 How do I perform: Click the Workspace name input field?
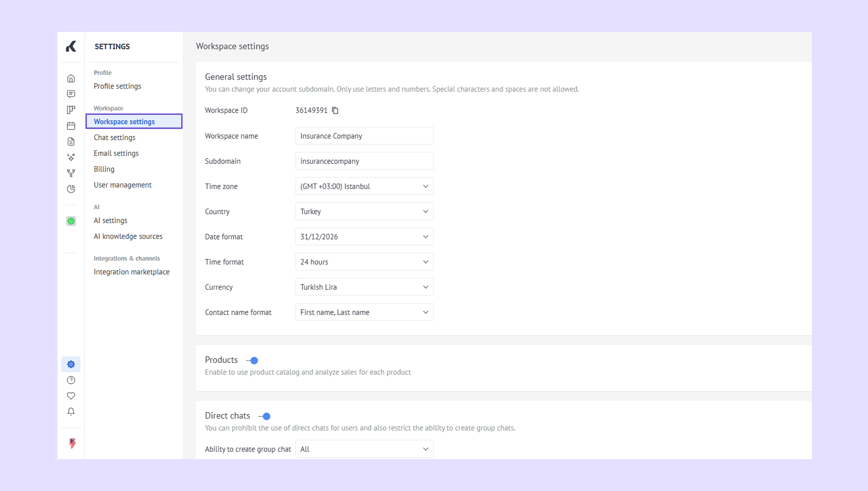364,136
